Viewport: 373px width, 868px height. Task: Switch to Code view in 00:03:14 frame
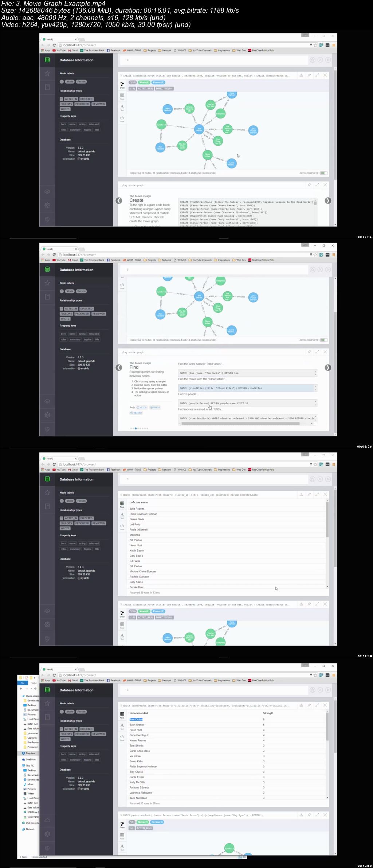click(122, 119)
